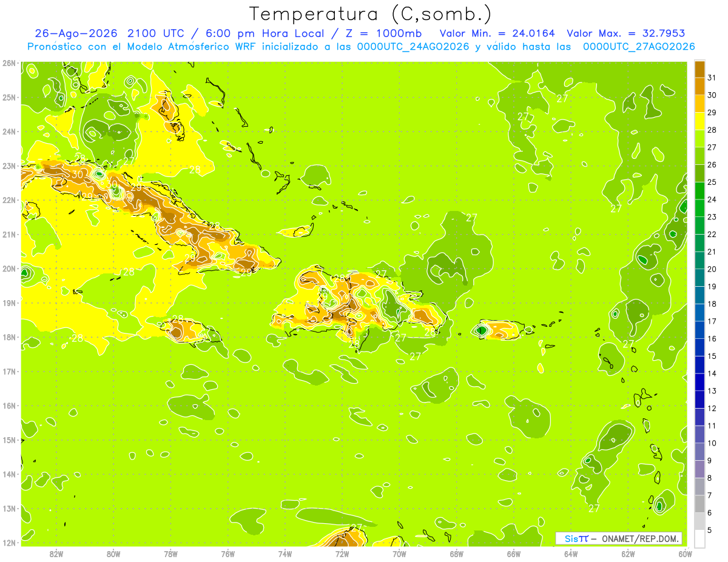Click the 18N latitude label
This screenshot has width=728, height=562.
pyautogui.click(x=8, y=337)
